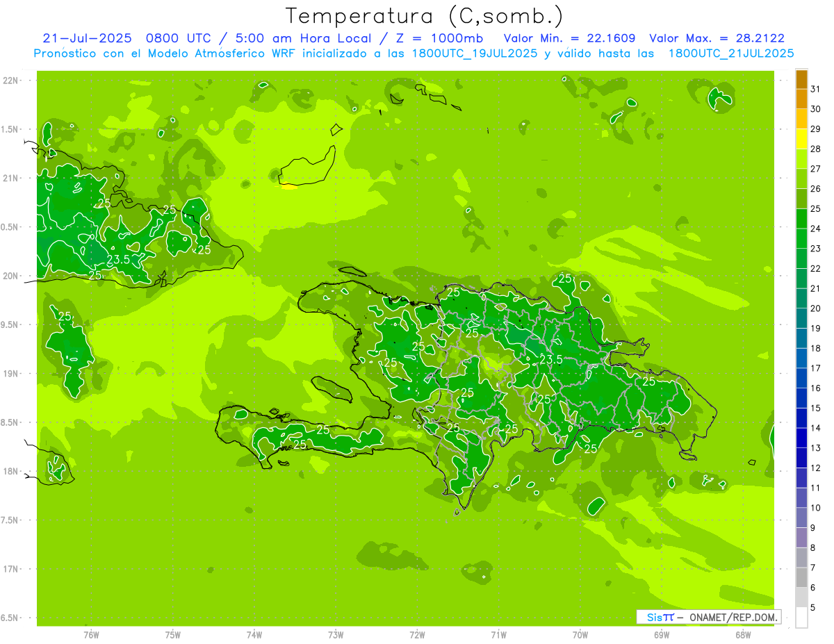The image size is (834, 644).
Task: Select the '76W' longitude axis label
Action: point(91,634)
